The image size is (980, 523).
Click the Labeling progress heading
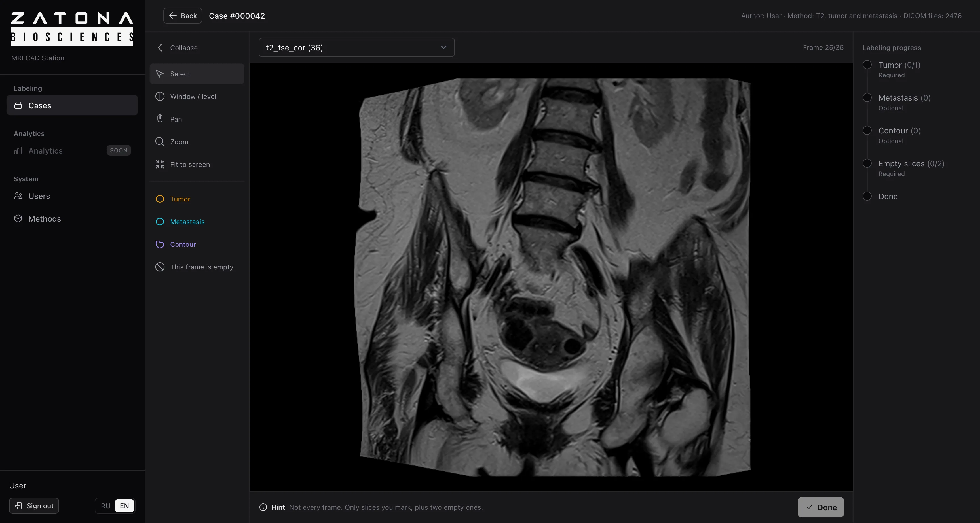[x=891, y=48]
